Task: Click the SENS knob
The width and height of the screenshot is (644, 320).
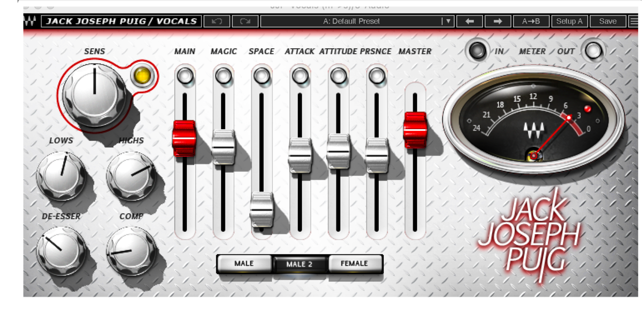Action: click(94, 96)
